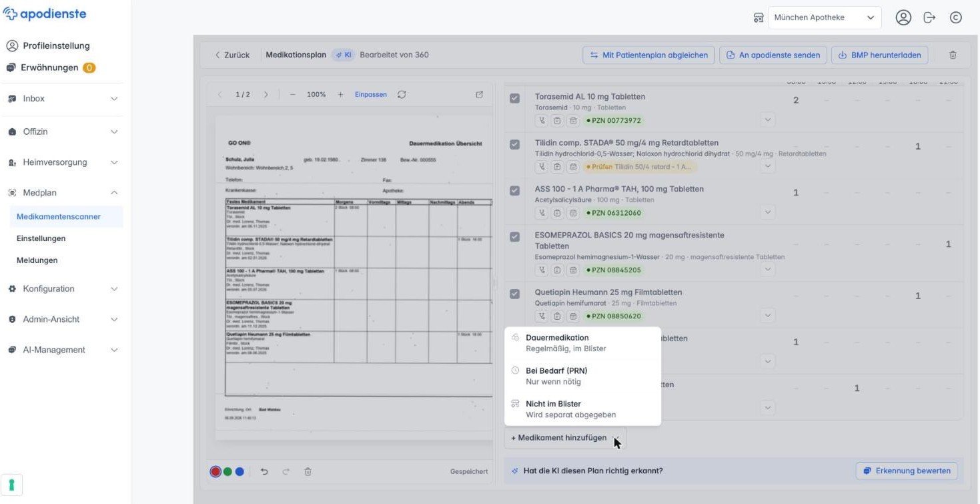
Task: Click the clipboard icon under Quetiapin Heumann
Action: [557, 316]
